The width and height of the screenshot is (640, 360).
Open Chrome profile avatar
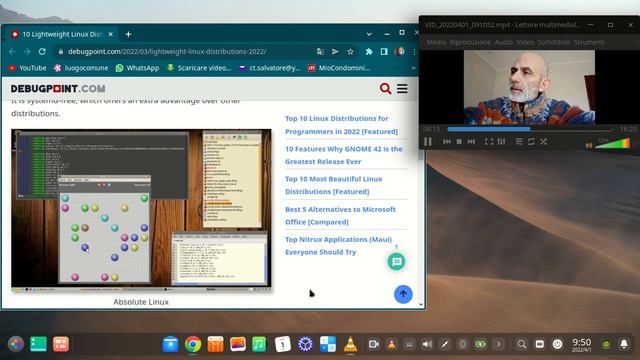[x=399, y=51]
